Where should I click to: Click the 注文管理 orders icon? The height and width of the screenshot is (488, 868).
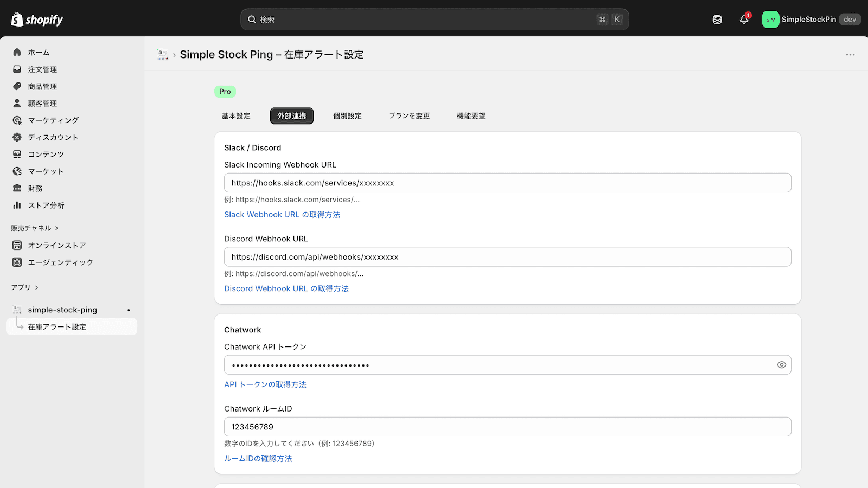click(17, 69)
